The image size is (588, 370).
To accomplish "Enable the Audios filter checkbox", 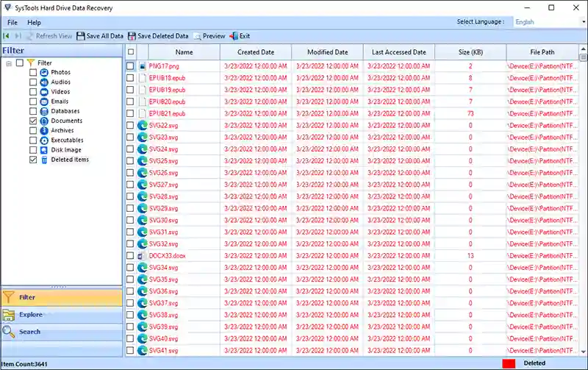I will [x=33, y=82].
